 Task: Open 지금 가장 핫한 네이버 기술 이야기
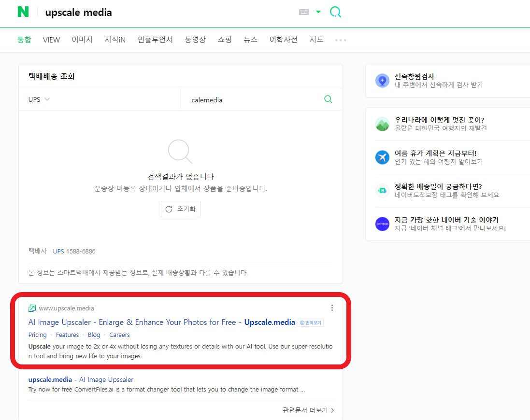click(446, 220)
